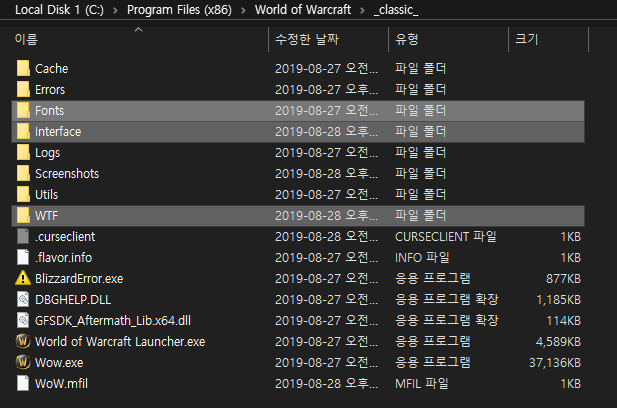This screenshot has width=617, height=408.
Task: Sort by the 이름 column header
Action: pyautogui.click(x=27, y=40)
